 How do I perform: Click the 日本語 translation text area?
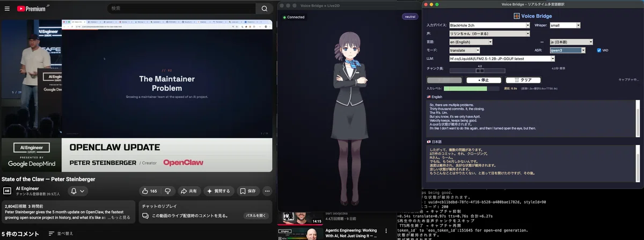pyautogui.click(x=532, y=162)
